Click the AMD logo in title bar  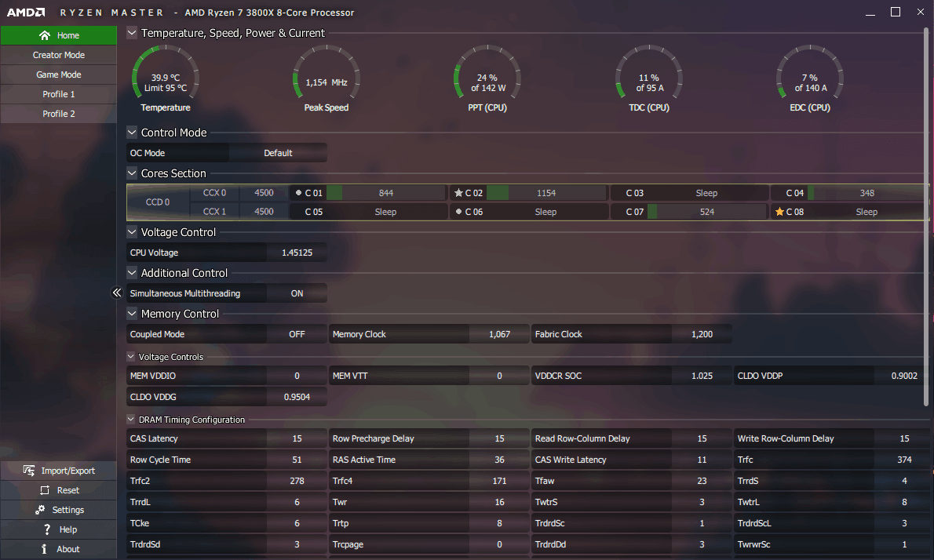coord(26,12)
